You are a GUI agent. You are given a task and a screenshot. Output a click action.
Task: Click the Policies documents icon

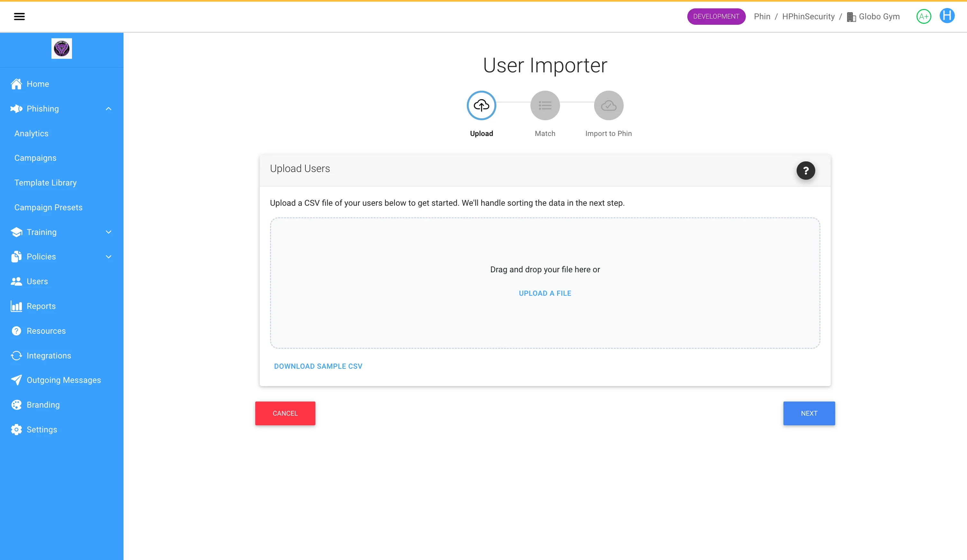(16, 257)
